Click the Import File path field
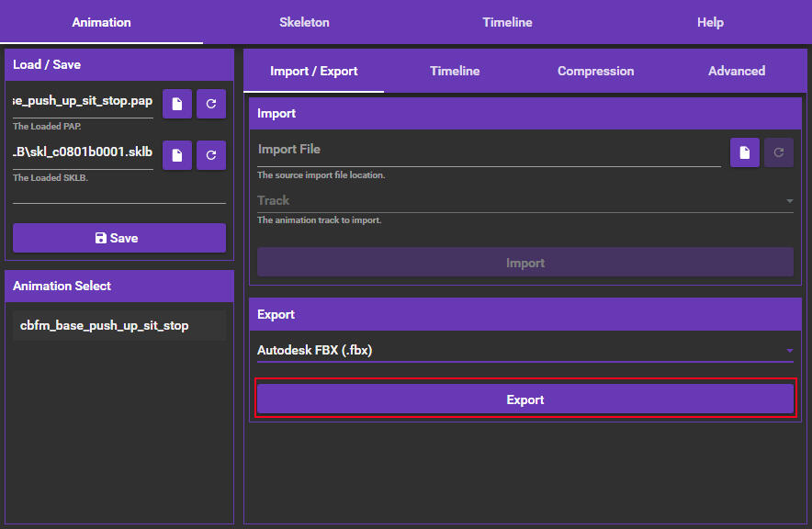This screenshot has width=812, height=529. 489,151
